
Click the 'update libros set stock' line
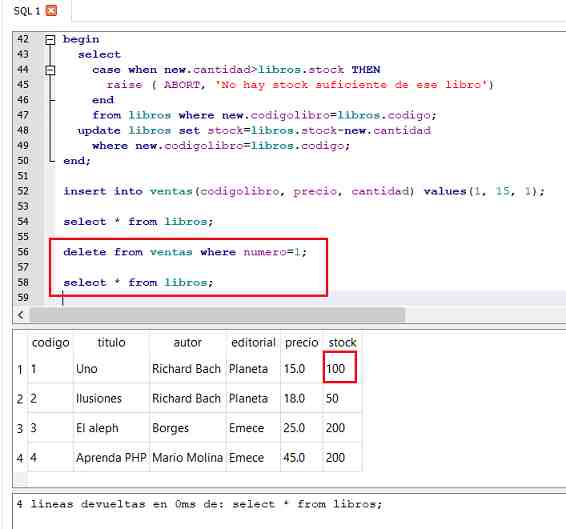[254, 130]
